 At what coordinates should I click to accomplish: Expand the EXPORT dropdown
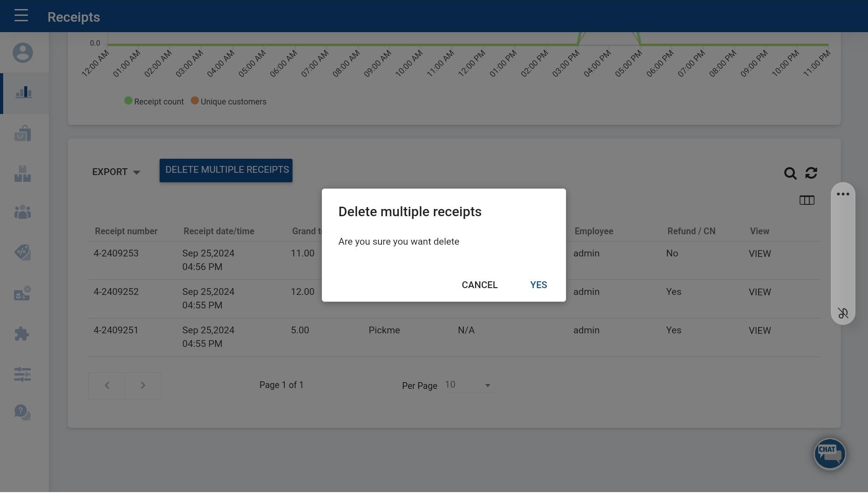116,172
